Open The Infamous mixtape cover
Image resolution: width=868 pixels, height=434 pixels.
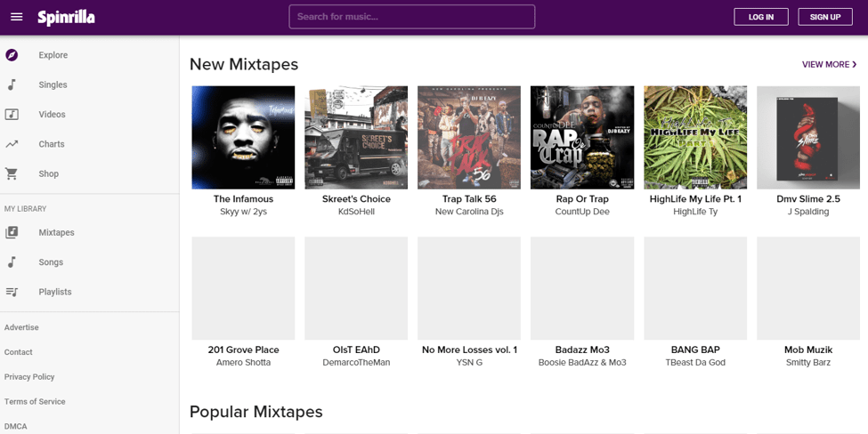243,137
